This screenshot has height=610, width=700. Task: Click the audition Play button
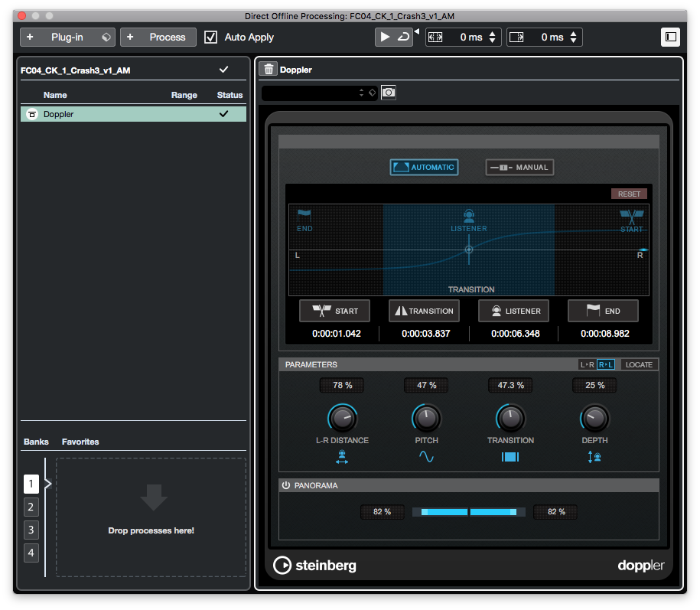(x=384, y=37)
